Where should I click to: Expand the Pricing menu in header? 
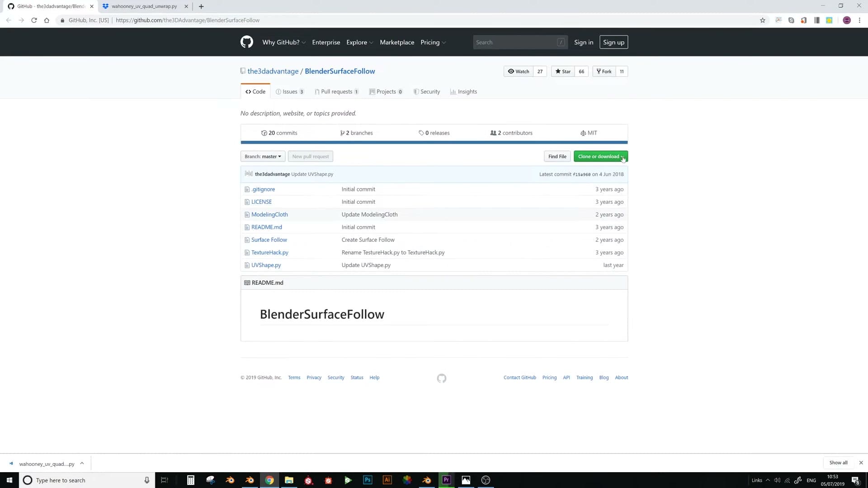pyautogui.click(x=433, y=42)
